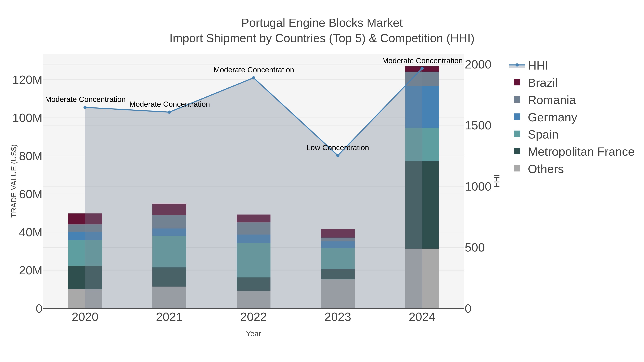Screen dimensions: 644x362
Task: Select the 2021 HHI data point
Action: coord(169,112)
